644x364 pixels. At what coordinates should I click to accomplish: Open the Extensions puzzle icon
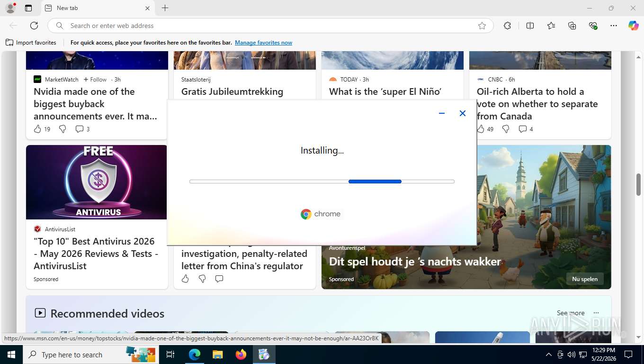[508, 26]
